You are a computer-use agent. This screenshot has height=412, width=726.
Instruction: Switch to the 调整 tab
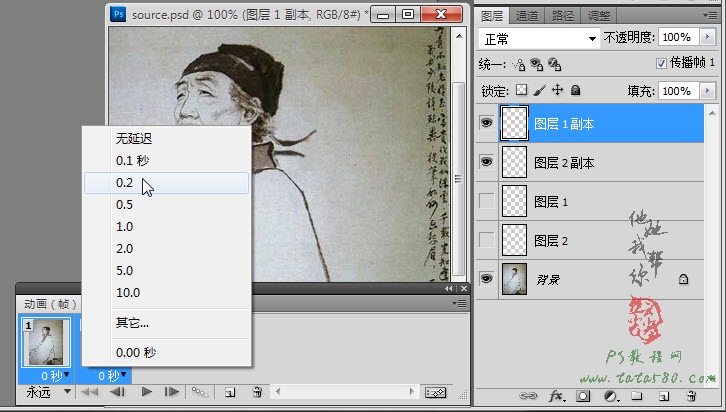(x=599, y=16)
